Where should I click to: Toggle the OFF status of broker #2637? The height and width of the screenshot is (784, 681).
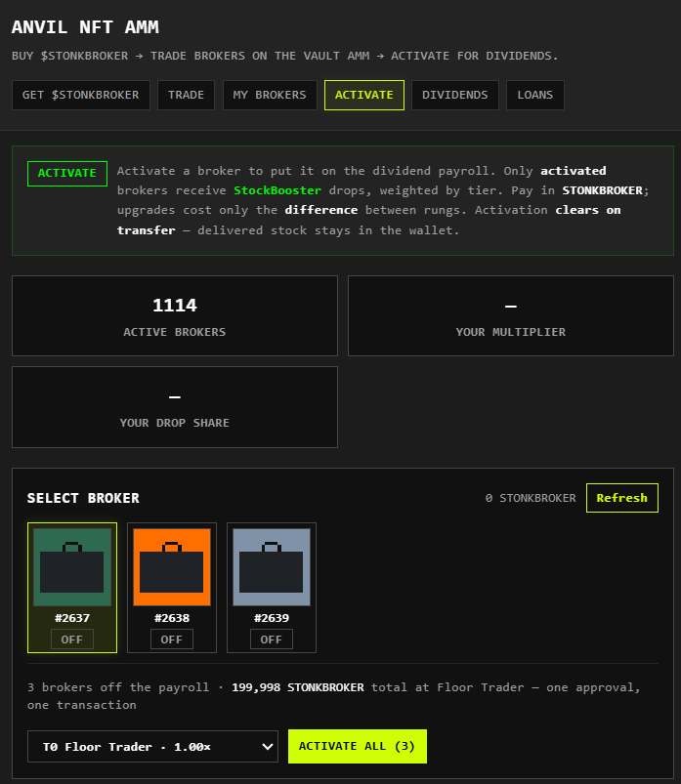click(x=72, y=640)
